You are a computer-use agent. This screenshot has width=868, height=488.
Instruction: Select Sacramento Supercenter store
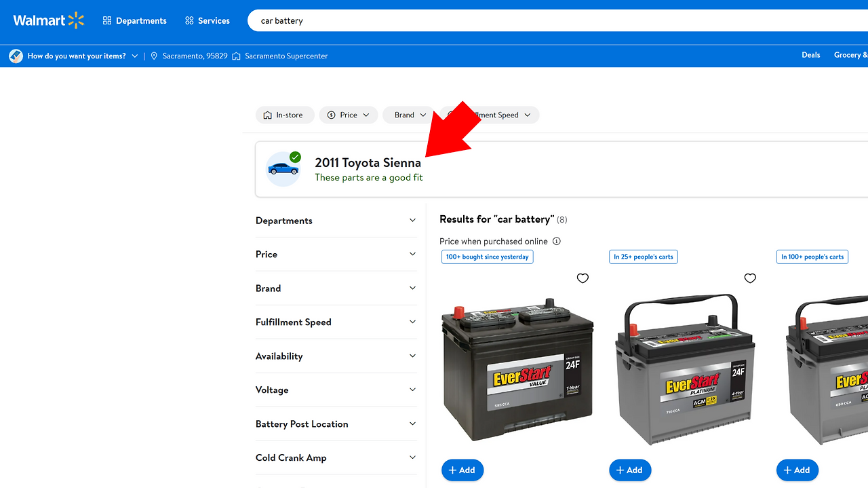(280, 56)
